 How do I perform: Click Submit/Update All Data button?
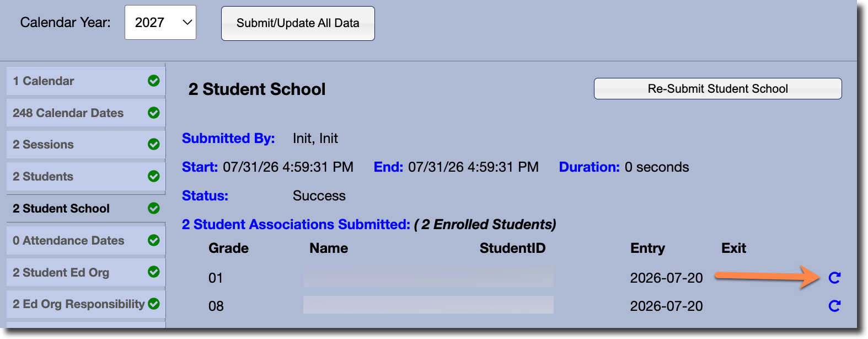298,23
